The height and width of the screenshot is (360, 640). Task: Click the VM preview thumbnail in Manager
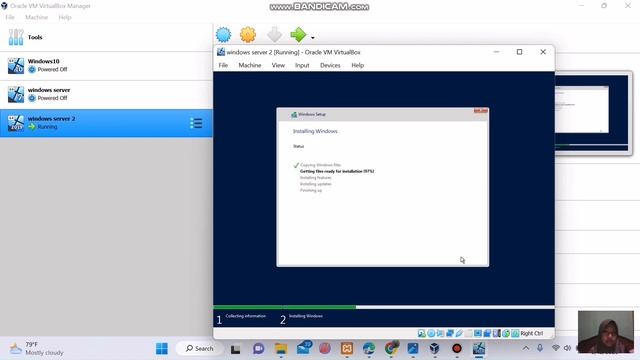(591, 113)
